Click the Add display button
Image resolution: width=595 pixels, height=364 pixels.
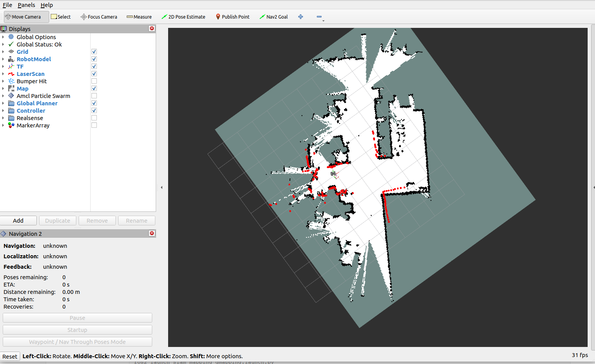pos(18,220)
